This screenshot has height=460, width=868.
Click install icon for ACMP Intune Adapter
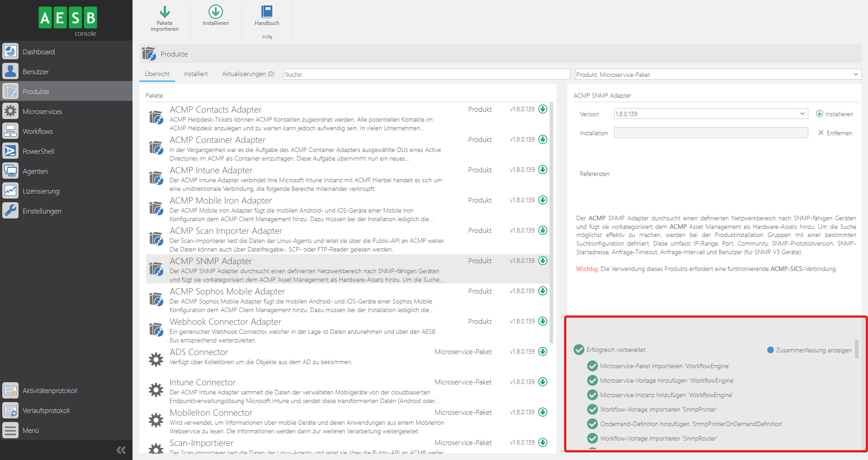tap(543, 170)
